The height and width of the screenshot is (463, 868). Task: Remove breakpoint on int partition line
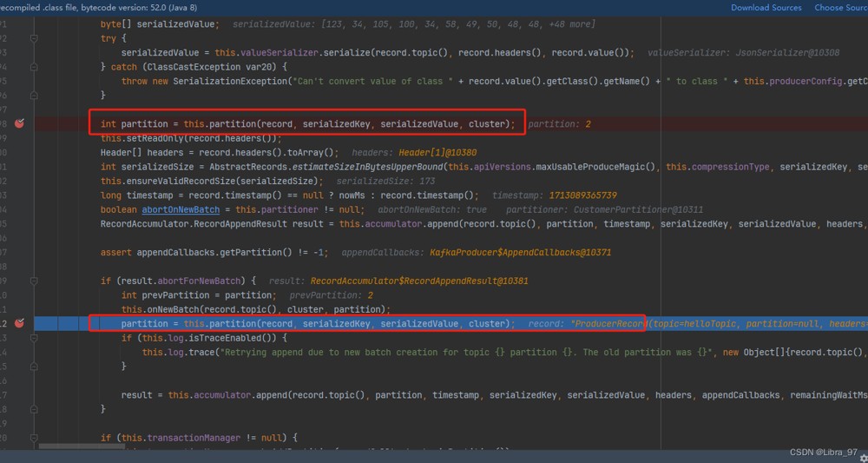click(x=19, y=124)
